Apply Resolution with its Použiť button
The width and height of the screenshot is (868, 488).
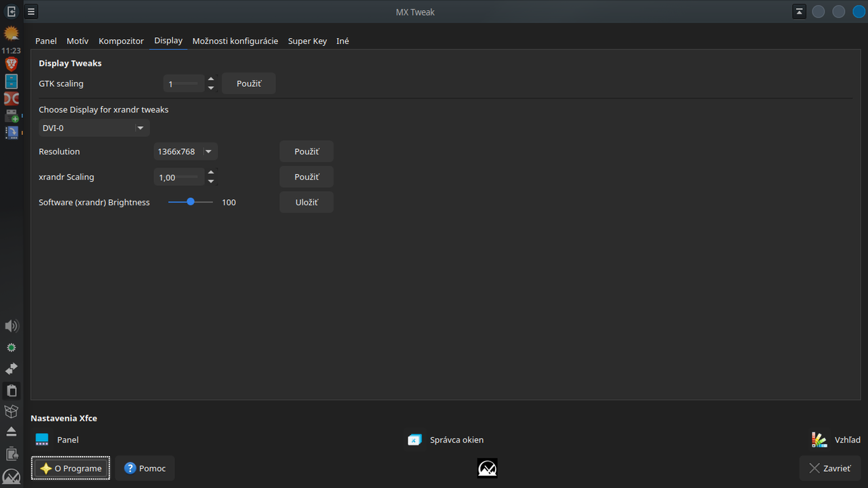[x=307, y=152]
